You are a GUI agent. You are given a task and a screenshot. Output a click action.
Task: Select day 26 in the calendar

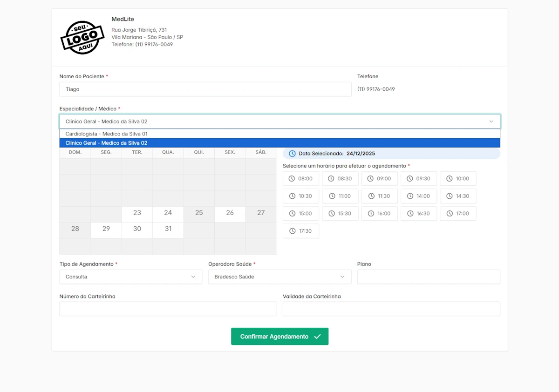[230, 213]
